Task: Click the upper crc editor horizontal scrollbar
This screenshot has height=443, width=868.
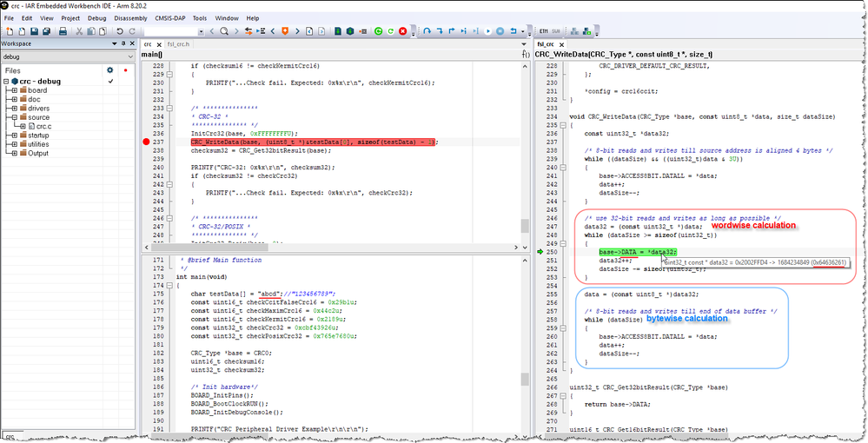Action: [332, 247]
